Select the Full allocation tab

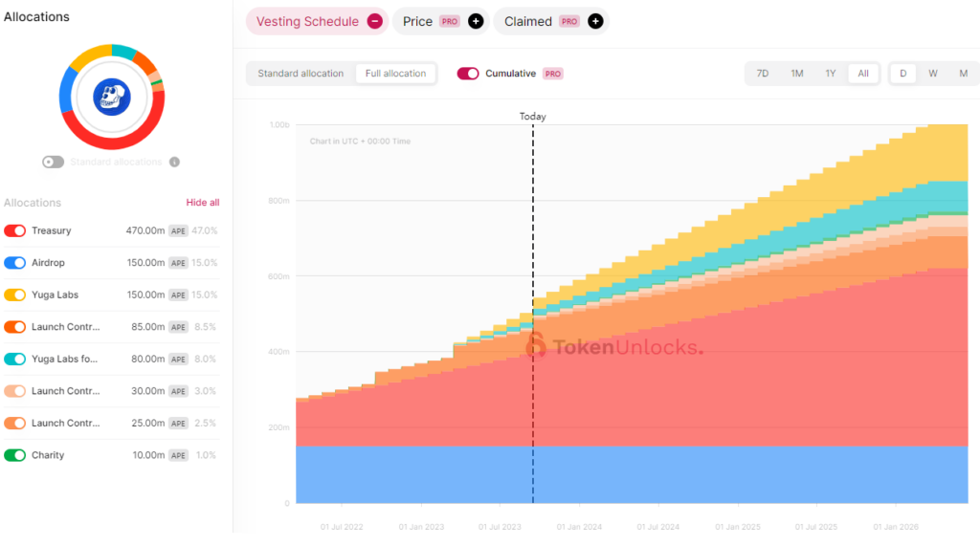pyautogui.click(x=395, y=74)
